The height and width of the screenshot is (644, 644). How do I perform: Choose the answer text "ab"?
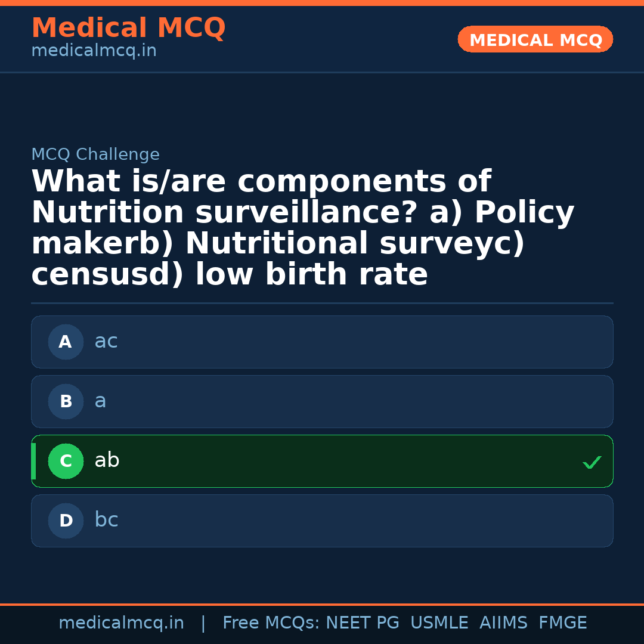(107, 461)
